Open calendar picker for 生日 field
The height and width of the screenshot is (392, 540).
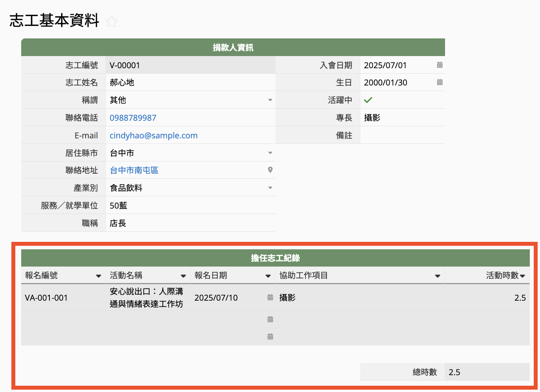[440, 82]
